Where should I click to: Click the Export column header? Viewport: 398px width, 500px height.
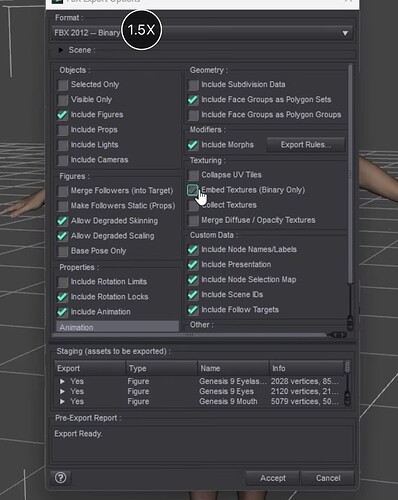tap(90, 368)
